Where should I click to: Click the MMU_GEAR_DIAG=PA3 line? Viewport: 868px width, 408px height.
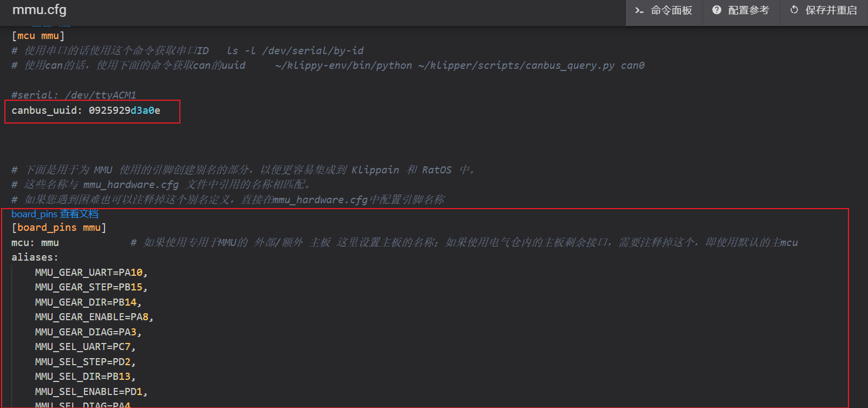coord(88,332)
